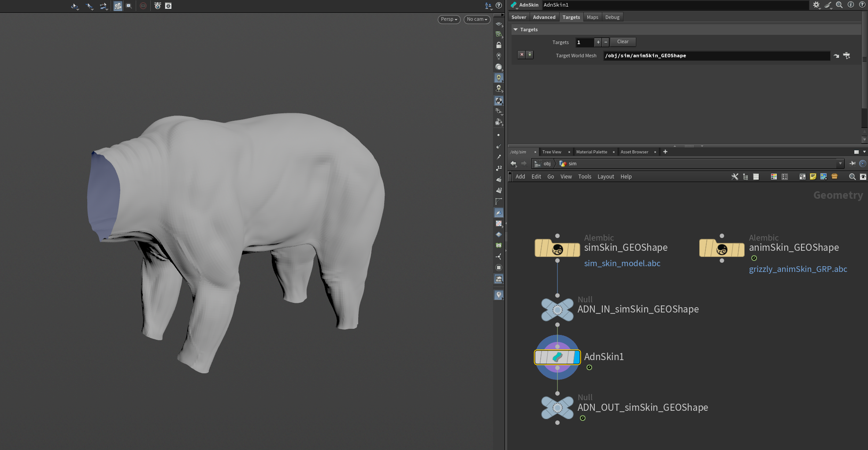Viewport: 868px width, 450px height.
Task: Add a background image in the network editor
Action: coord(823,177)
